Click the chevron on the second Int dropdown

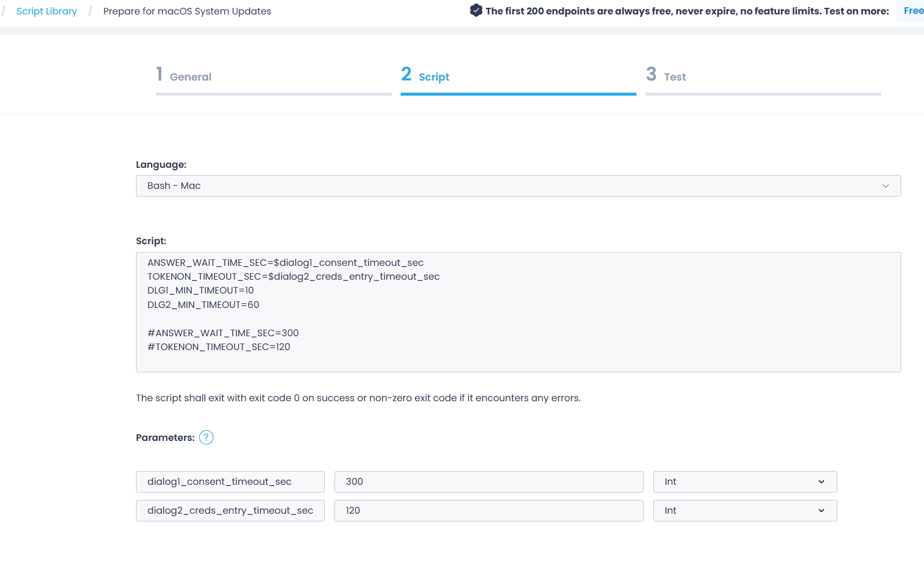pos(821,510)
